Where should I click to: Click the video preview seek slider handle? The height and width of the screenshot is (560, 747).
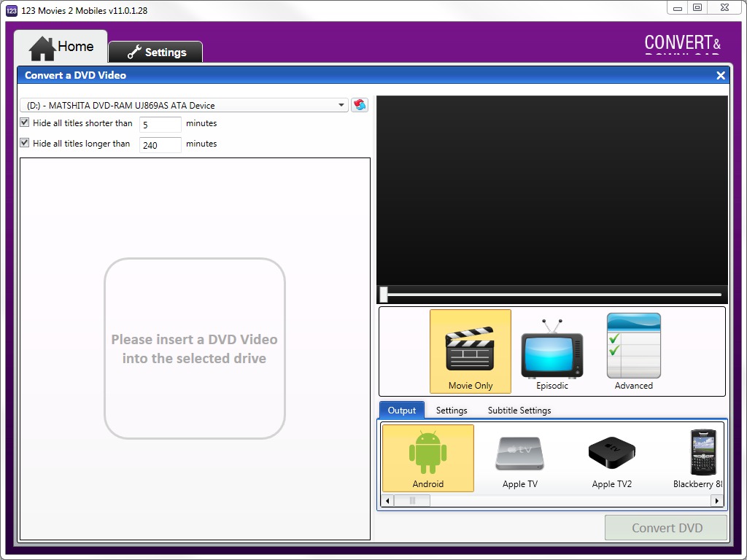[x=384, y=295]
